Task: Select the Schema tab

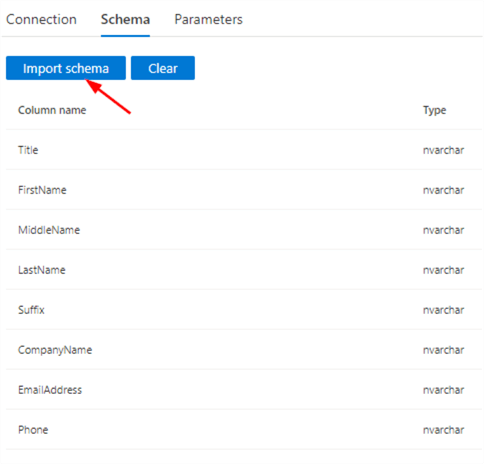Action: (x=125, y=19)
